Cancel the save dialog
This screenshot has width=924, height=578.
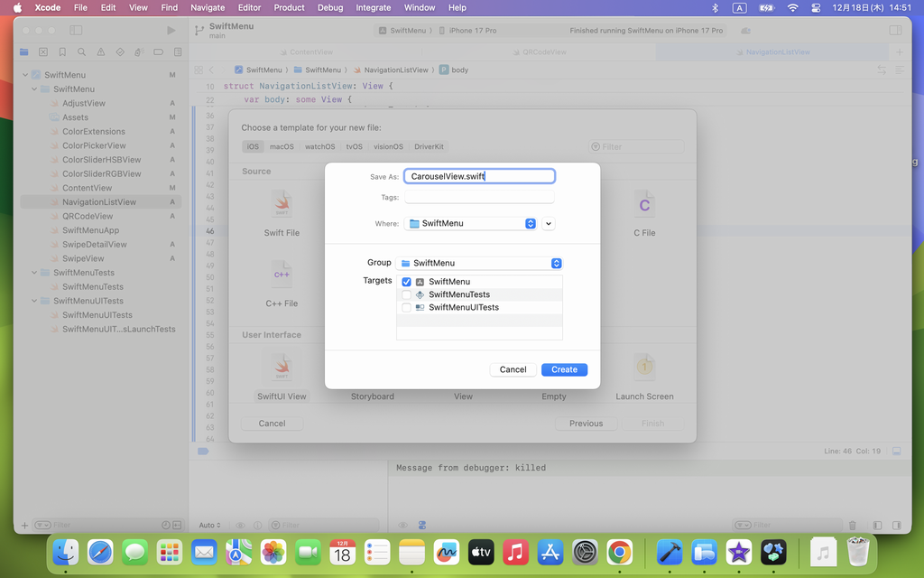point(513,369)
